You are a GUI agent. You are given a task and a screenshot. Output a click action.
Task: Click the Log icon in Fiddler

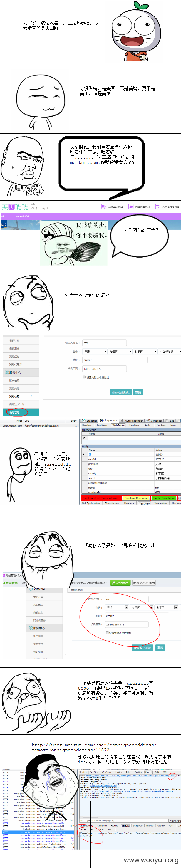coord(167,421)
